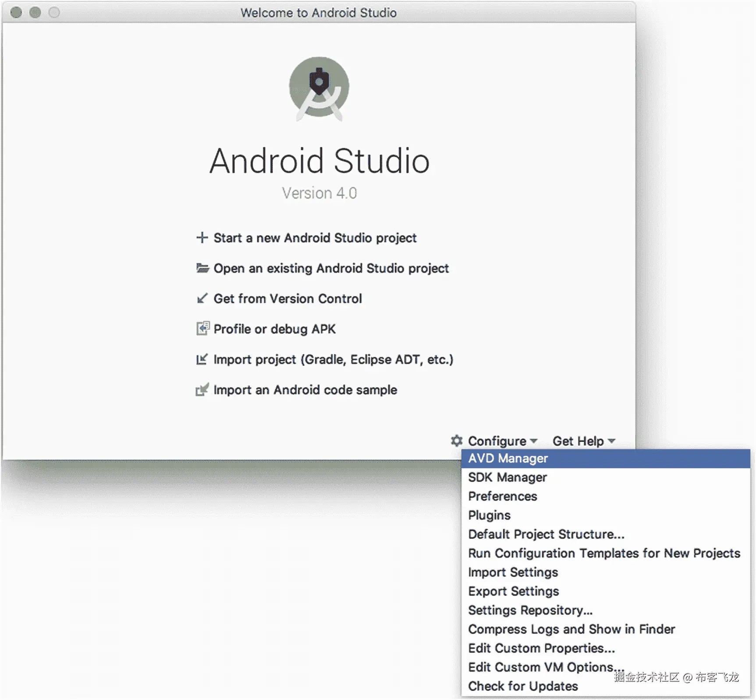Screen dimensions: 756x700
Task: Open Edit Custom VM Options...
Action: 606,667
